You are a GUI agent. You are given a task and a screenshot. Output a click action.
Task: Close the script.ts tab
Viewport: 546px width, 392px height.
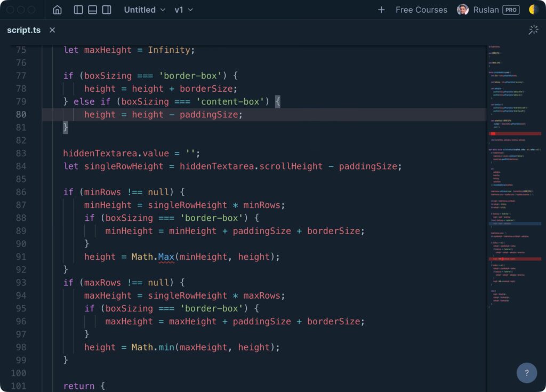coord(52,30)
